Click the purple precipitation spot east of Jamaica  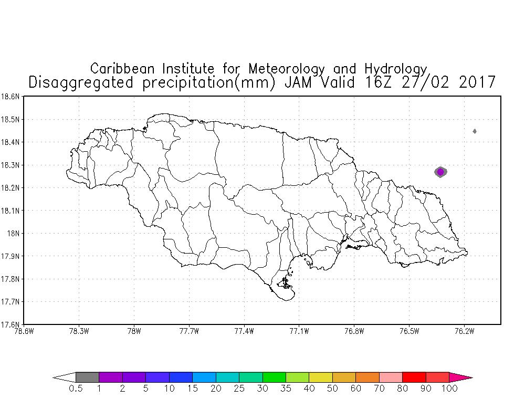[440, 172]
